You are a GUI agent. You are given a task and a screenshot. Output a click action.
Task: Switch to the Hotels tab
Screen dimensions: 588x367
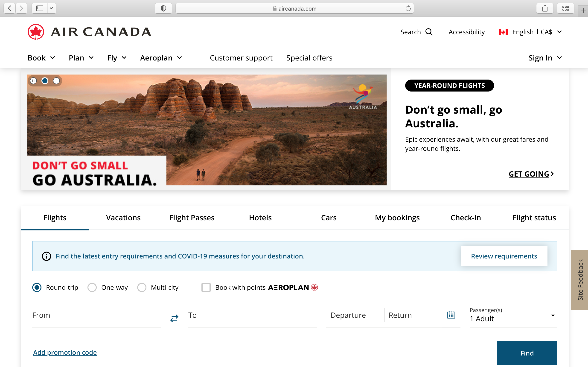260,218
